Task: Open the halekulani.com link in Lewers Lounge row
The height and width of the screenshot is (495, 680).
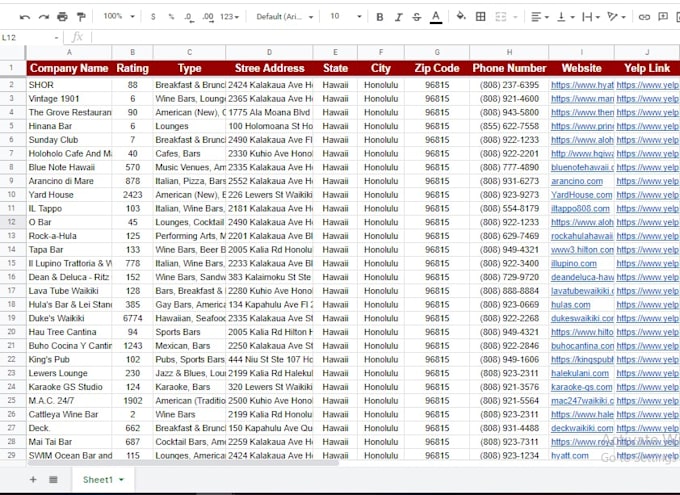Action: pos(580,373)
